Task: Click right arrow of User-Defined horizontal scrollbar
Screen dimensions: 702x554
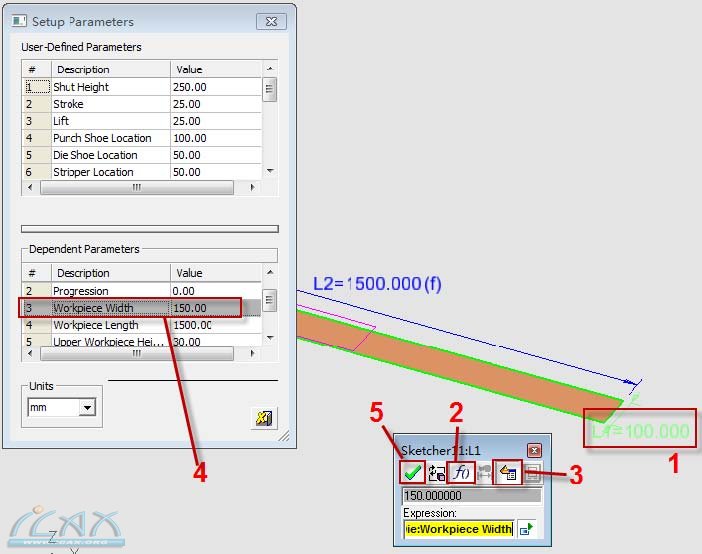Action: [252, 187]
